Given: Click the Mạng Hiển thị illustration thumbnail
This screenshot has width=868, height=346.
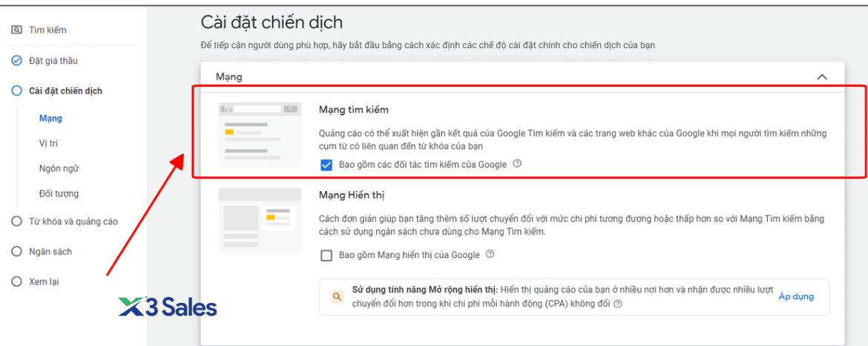Looking at the screenshot, I should tap(260, 220).
